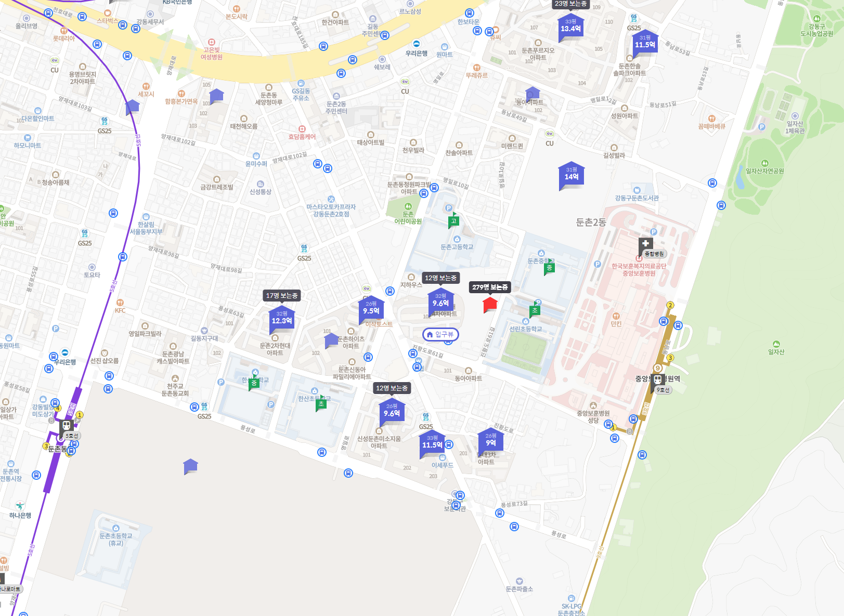The width and height of the screenshot is (844, 616).
Task: Select 12명 보는중 bubble above 32평 9.6억
Action: point(440,278)
